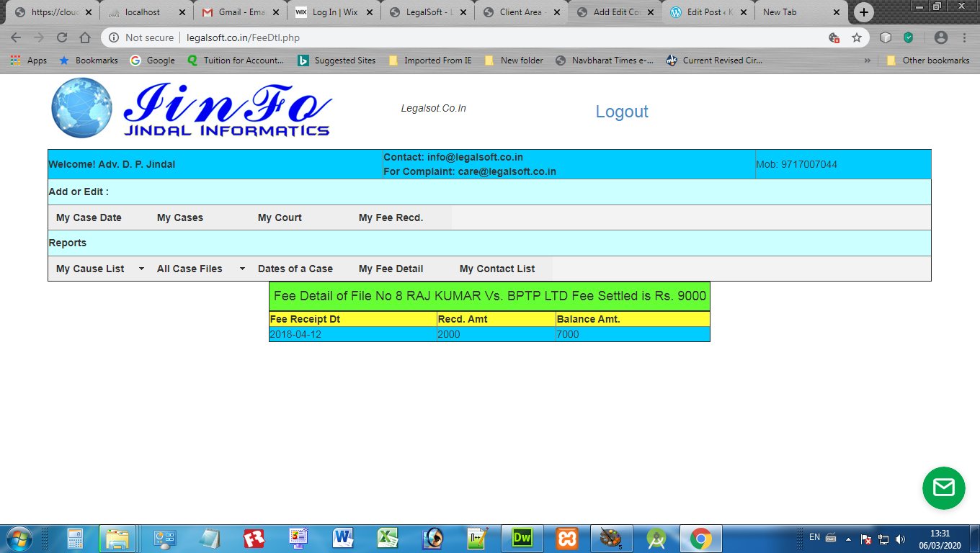Viewport: 980px width, 553px height.
Task: Open Microsoft Word from the taskbar
Action: click(x=343, y=538)
